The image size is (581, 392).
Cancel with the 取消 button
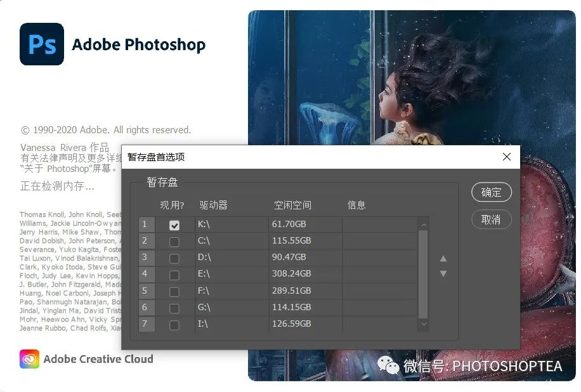(x=492, y=219)
